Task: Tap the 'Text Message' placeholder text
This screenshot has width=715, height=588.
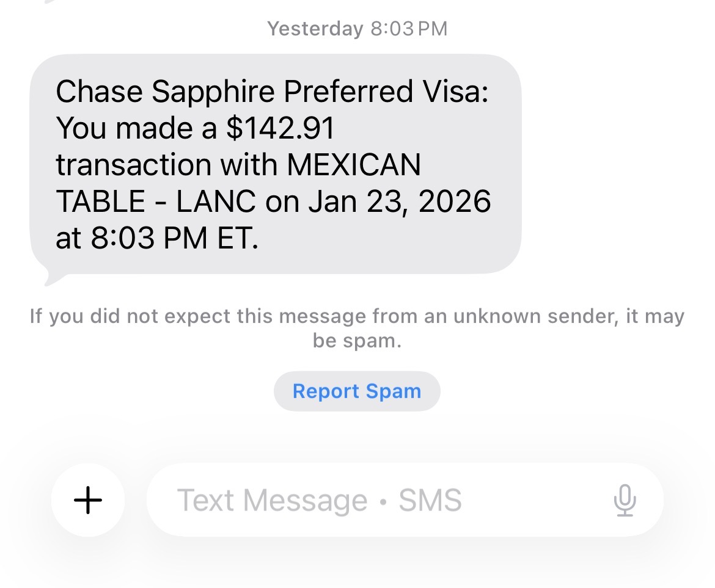Action: (272, 501)
